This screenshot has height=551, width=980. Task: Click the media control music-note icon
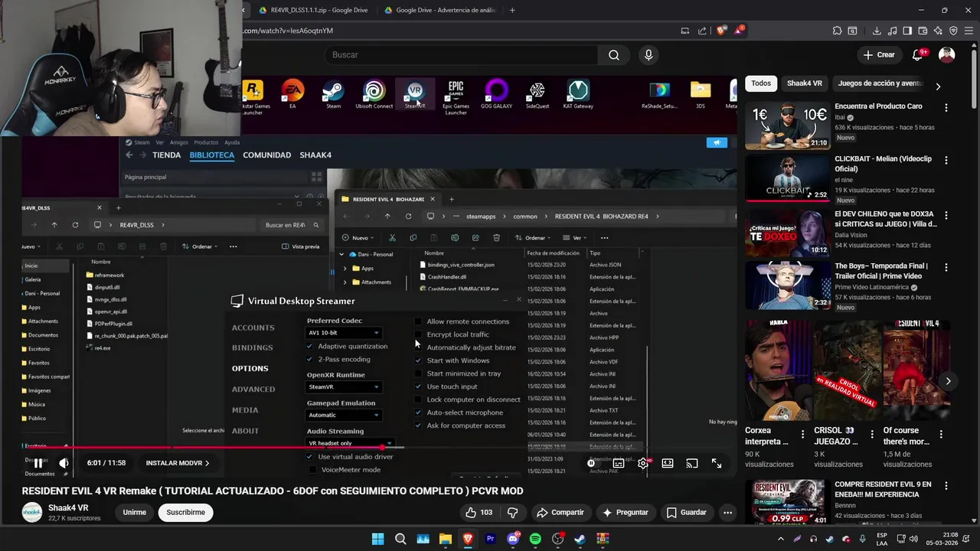point(892,31)
